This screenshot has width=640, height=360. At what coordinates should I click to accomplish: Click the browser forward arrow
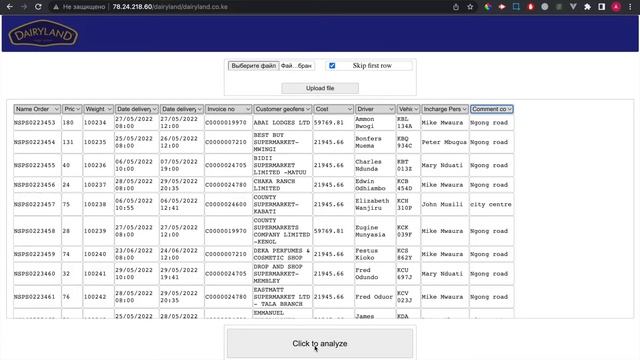tap(24, 7)
